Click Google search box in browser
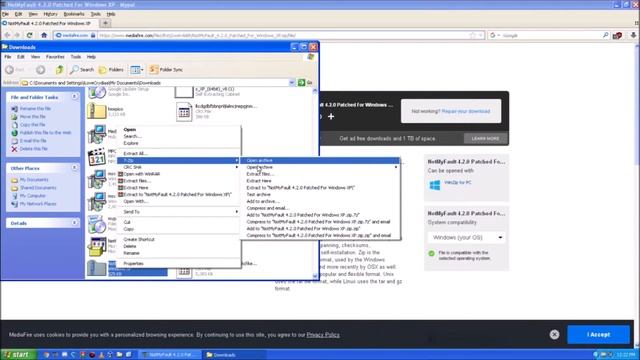 (550, 36)
